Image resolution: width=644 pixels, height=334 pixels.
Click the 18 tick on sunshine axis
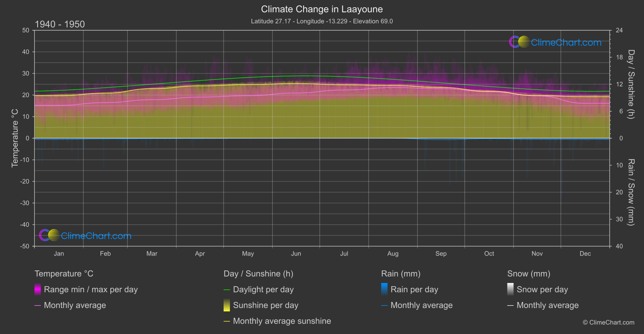(619, 57)
